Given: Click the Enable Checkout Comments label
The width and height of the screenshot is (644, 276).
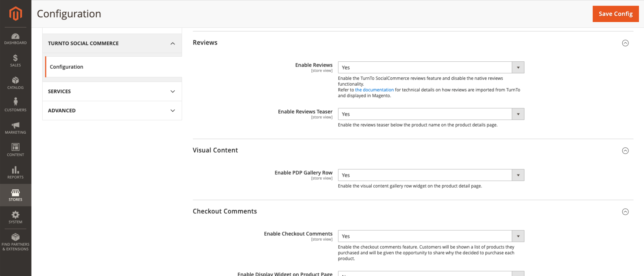Looking at the screenshot, I should click(298, 234).
